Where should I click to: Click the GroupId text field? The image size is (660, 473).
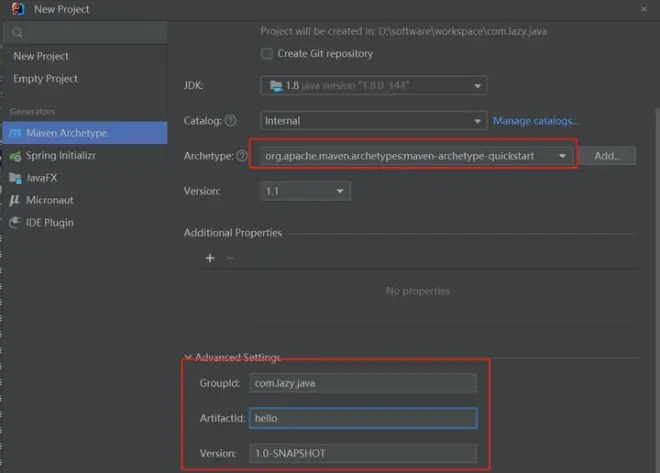click(x=363, y=382)
